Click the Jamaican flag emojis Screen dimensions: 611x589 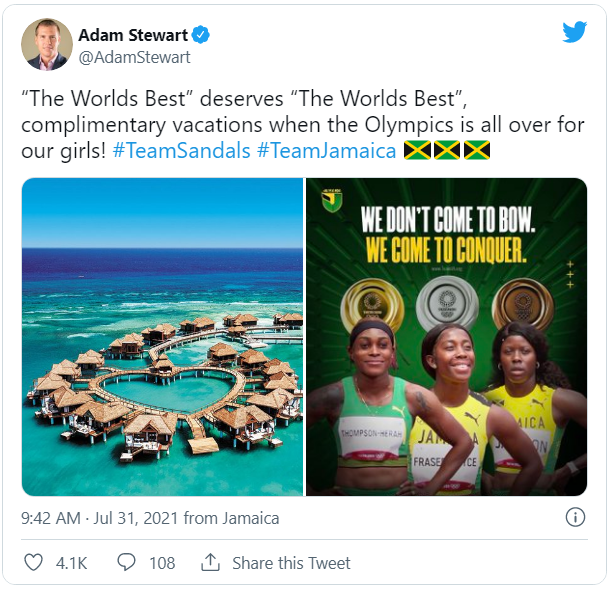tap(446, 151)
